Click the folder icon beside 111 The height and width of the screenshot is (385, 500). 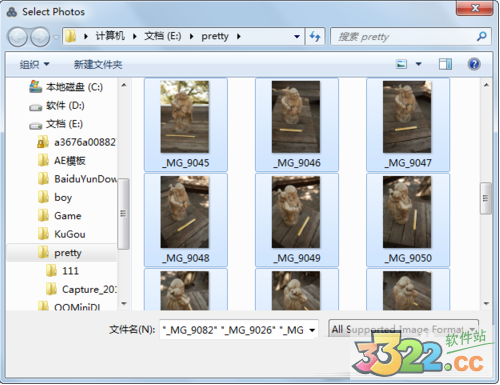pyautogui.click(x=51, y=271)
